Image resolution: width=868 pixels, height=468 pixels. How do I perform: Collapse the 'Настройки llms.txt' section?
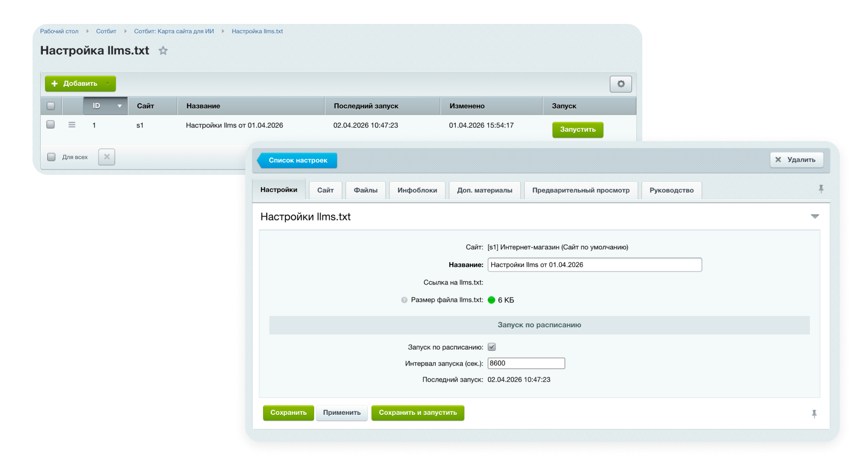(x=814, y=217)
